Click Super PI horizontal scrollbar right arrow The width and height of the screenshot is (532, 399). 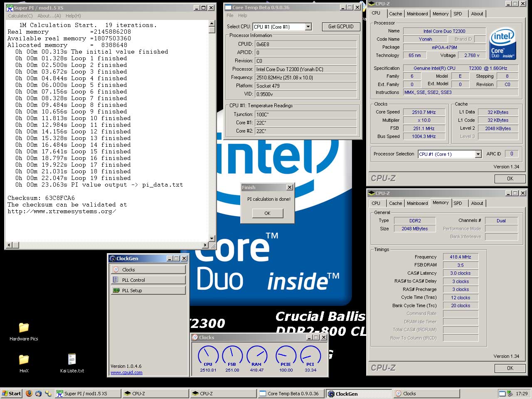[205, 245]
